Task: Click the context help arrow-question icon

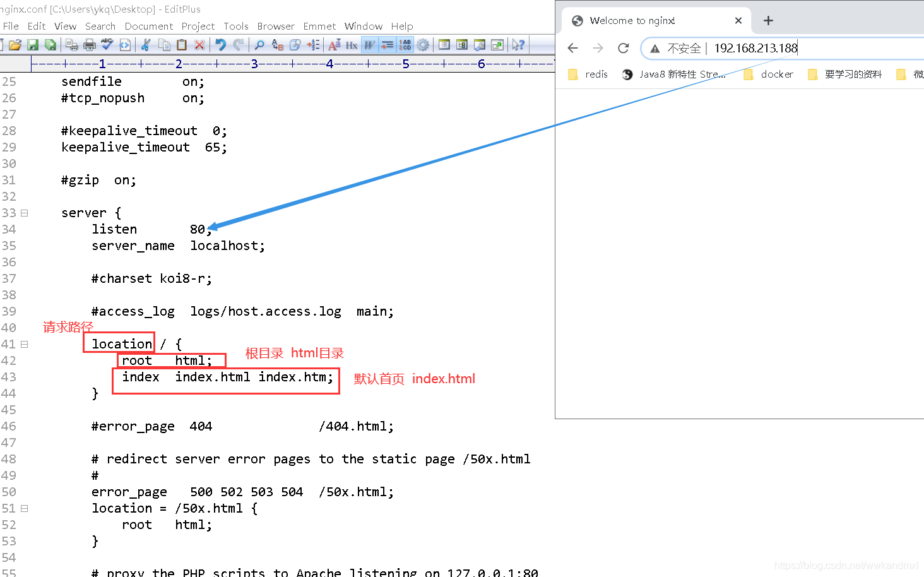Action: [x=518, y=45]
